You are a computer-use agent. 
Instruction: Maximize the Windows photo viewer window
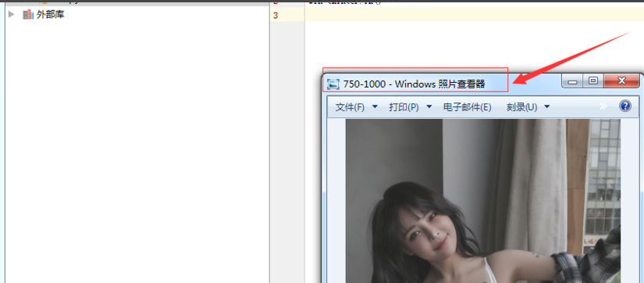(593, 81)
